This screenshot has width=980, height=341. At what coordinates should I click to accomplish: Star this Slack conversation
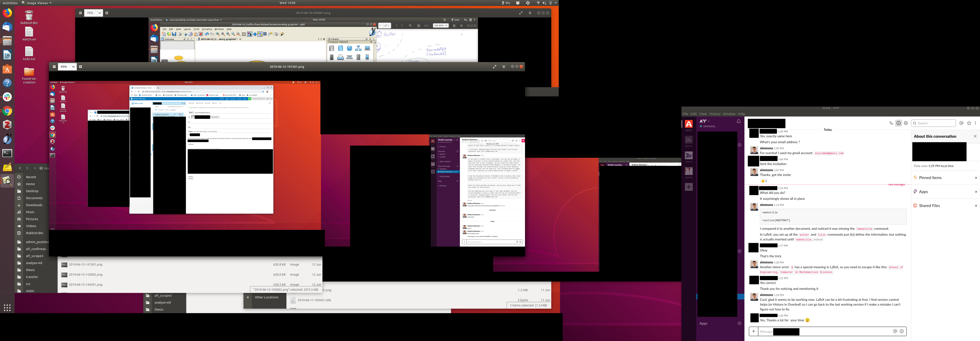[x=969, y=123]
